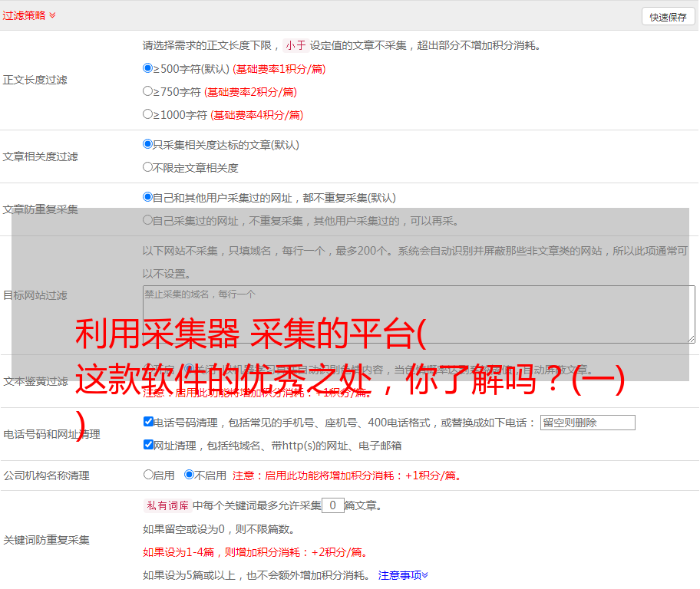This screenshot has width=700, height=589.
Task: Toggle the 网址清理 checkbox
Action: [148, 445]
